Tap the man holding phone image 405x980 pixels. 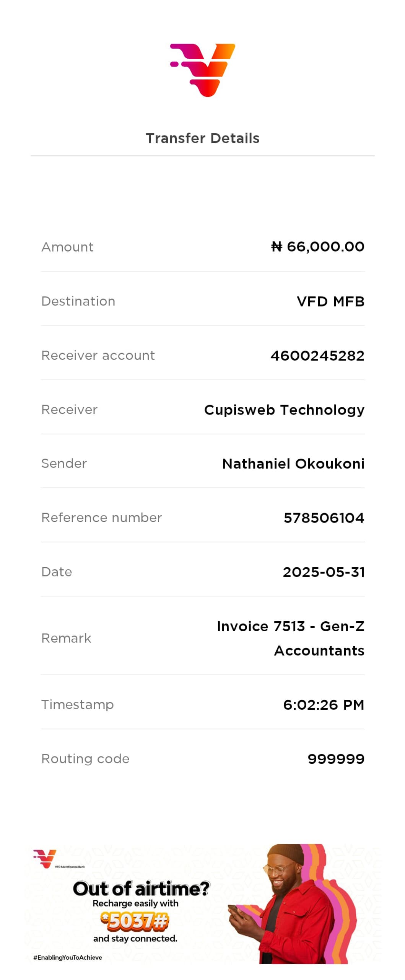(x=293, y=903)
